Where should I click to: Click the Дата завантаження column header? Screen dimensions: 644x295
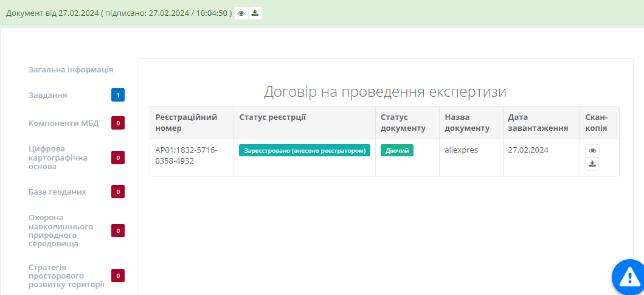click(538, 122)
